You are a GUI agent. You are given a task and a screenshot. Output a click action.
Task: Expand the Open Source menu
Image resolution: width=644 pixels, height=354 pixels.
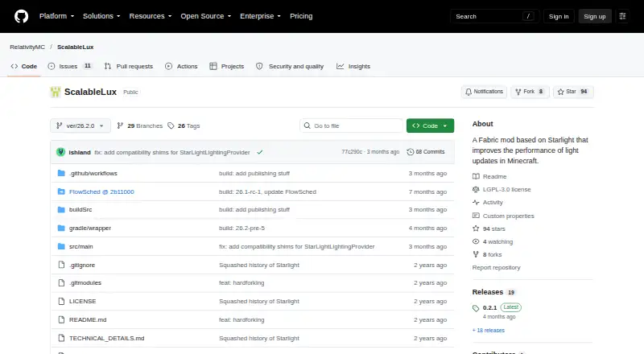(x=206, y=16)
